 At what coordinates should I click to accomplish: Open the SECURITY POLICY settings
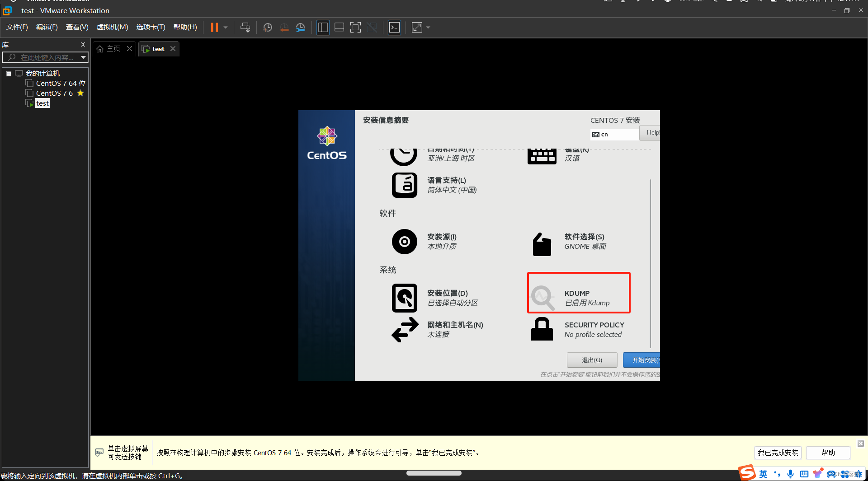coord(577,330)
